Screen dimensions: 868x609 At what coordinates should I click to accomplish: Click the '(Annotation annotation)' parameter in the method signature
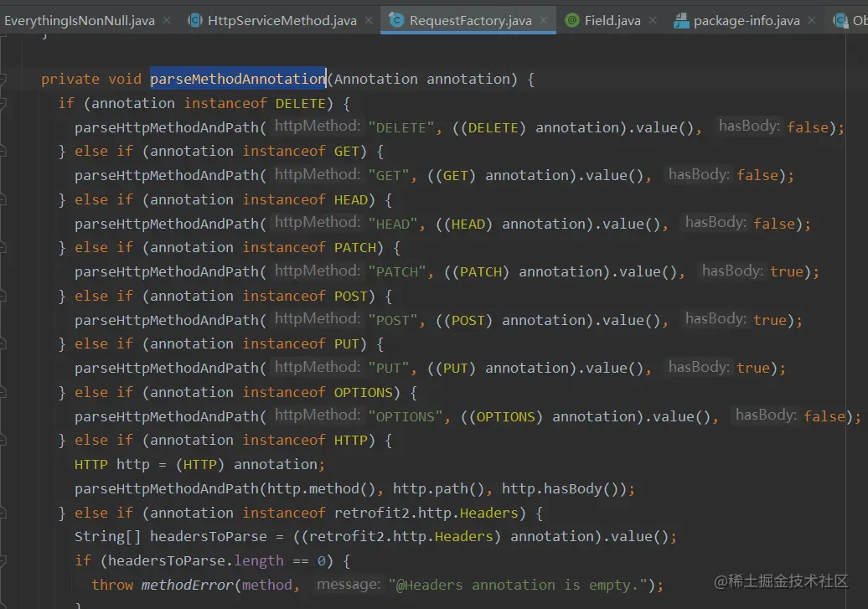pos(422,80)
